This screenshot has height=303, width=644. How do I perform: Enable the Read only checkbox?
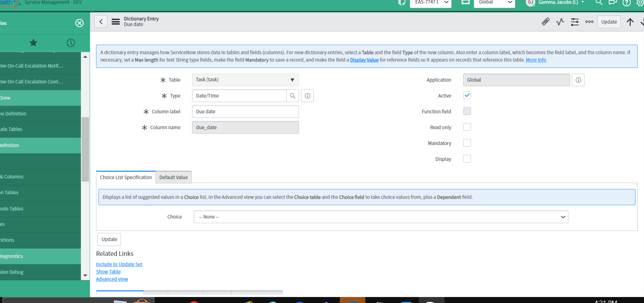[467, 127]
